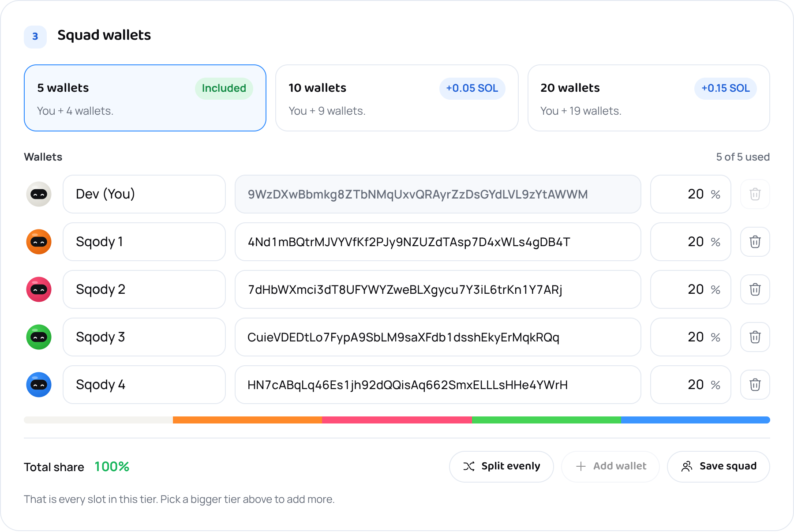Screen dimensions: 794x532
Task: Change the Sqody 3 share percentage
Action: tap(691, 337)
